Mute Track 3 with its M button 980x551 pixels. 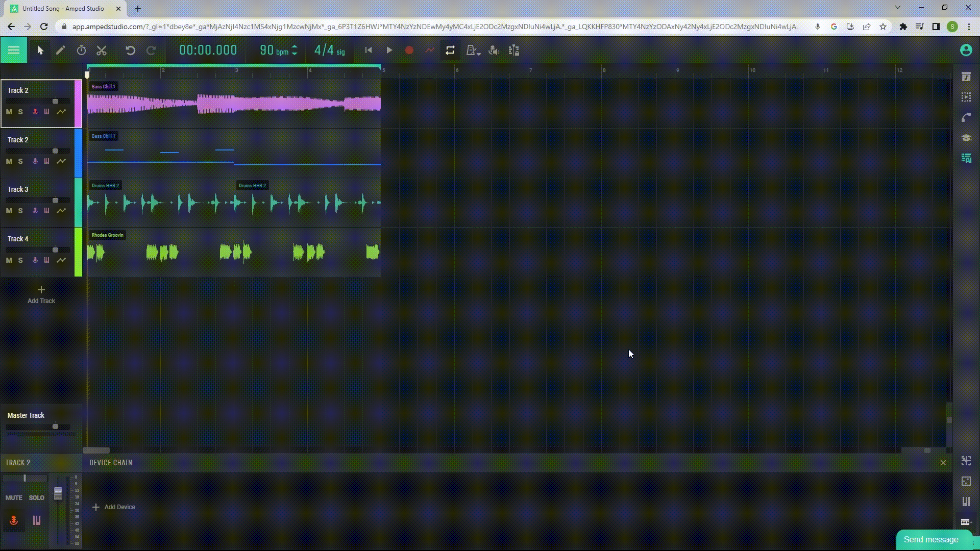click(x=9, y=211)
